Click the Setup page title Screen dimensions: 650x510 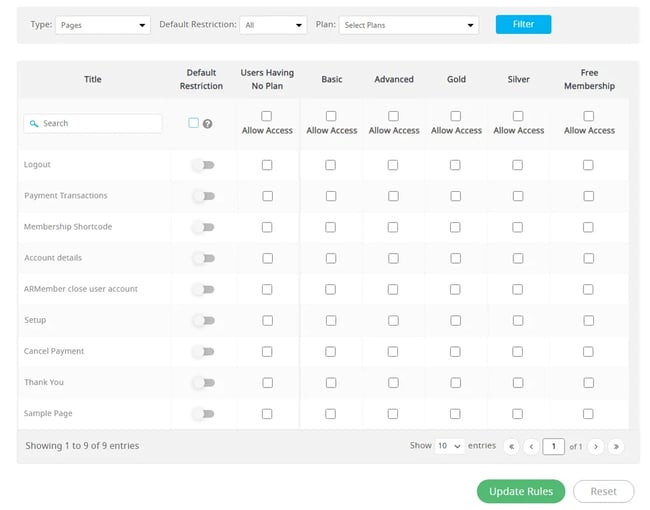click(x=35, y=320)
